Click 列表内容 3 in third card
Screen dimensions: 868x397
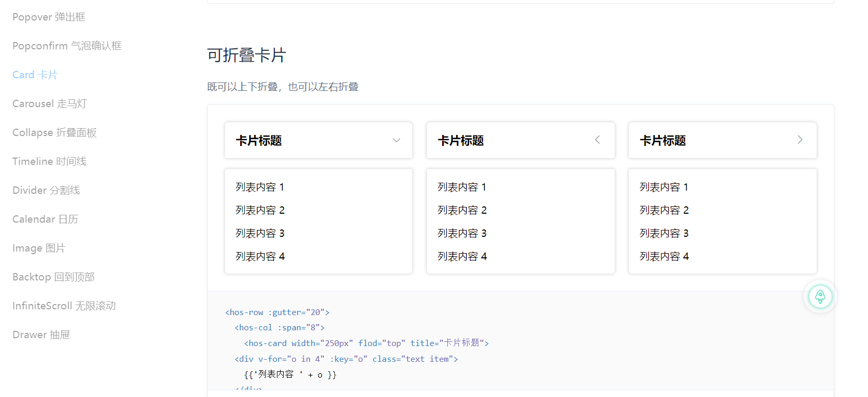664,234
